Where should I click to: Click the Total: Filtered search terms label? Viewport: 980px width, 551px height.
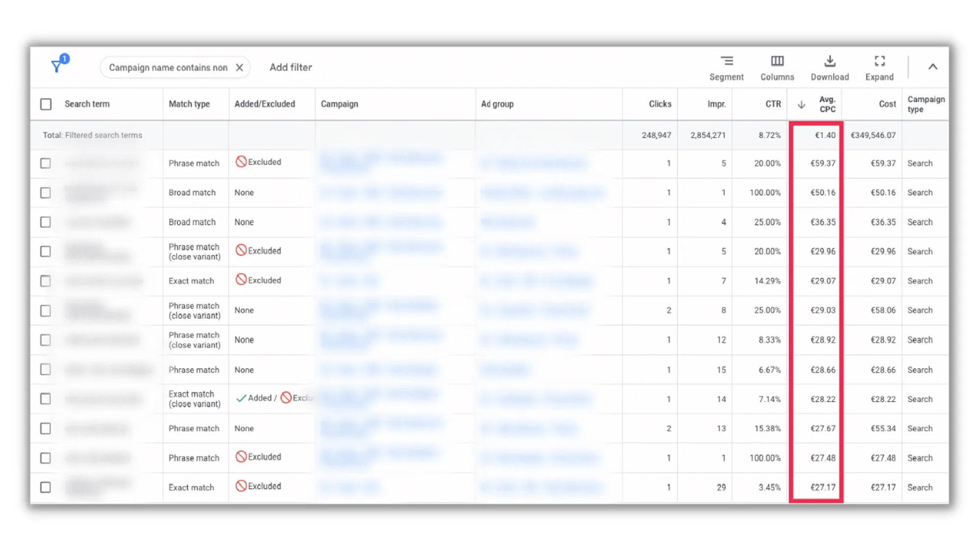click(92, 135)
